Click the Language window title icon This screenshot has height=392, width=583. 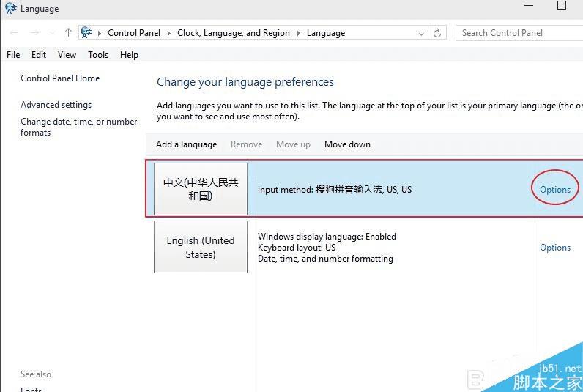[x=11, y=8]
